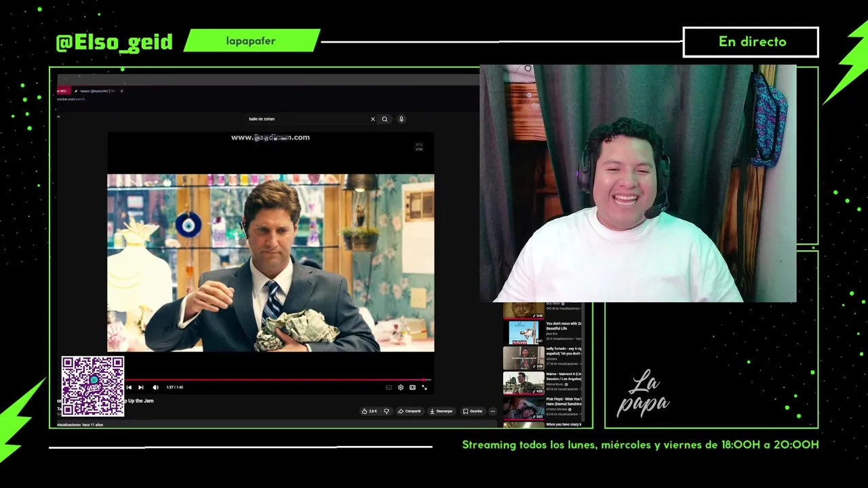The width and height of the screenshot is (868, 488).
Task: Click the Descargar download button
Action: coord(441,411)
